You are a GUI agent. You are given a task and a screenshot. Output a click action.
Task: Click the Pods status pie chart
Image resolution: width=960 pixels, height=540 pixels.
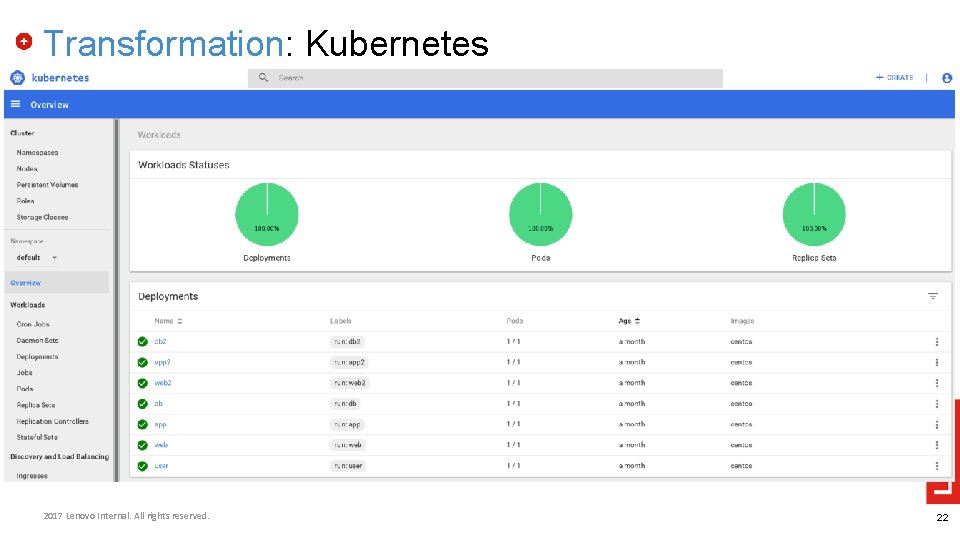(x=541, y=214)
